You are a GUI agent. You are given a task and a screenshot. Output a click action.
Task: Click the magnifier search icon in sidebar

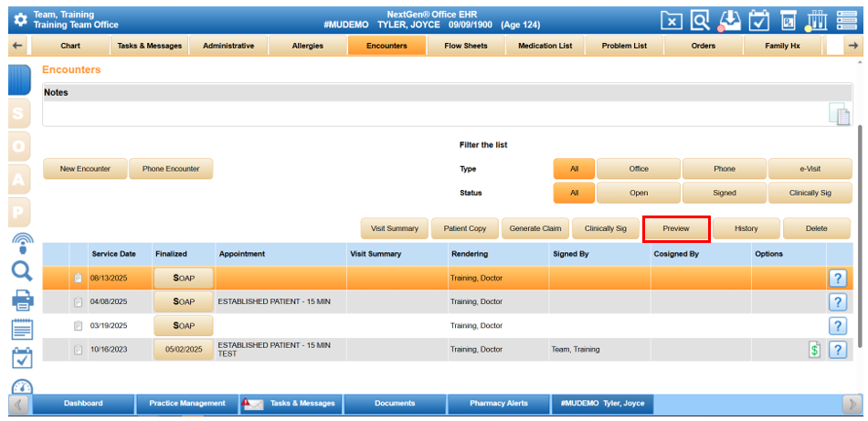click(x=22, y=270)
